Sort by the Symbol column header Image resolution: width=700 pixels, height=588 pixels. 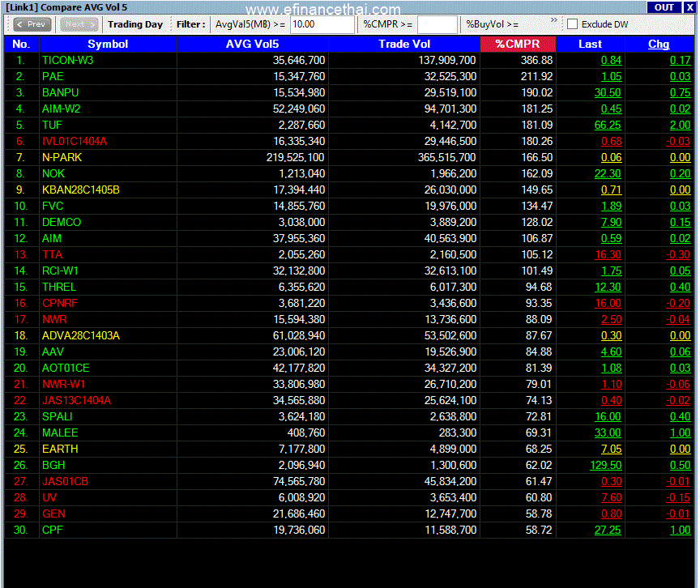108,45
